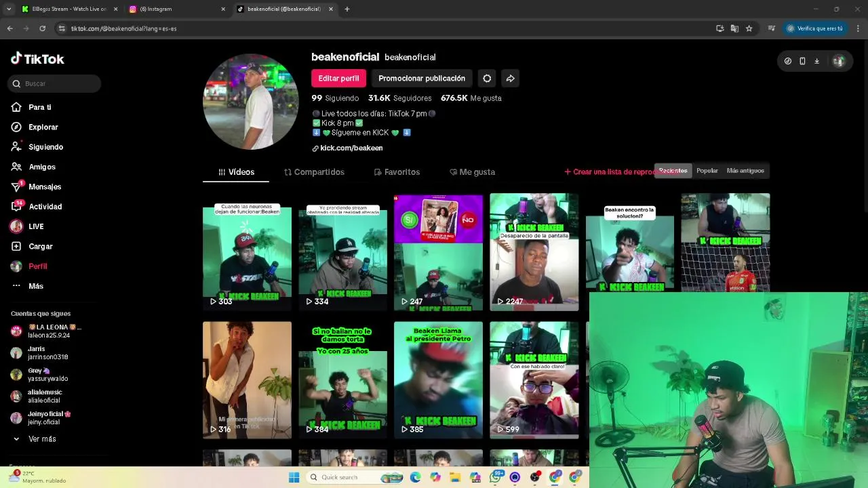Image resolution: width=868 pixels, height=488 pixels.
Task: Open Chrome's three-dot menu
Action: click(x=859, y=28)
